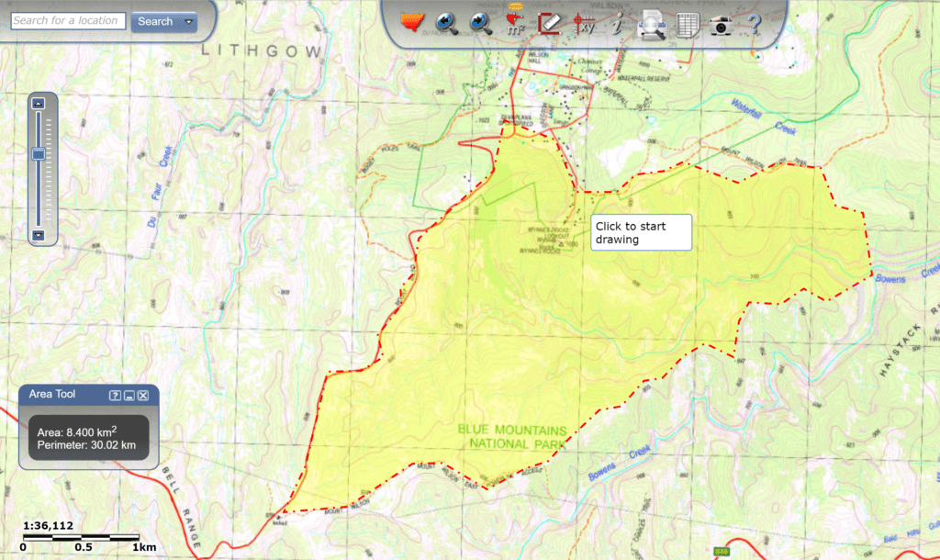This screenshot has width=940, height=560.
Task: Click the zoom slider handle
Action: click(x=39, y=154)
